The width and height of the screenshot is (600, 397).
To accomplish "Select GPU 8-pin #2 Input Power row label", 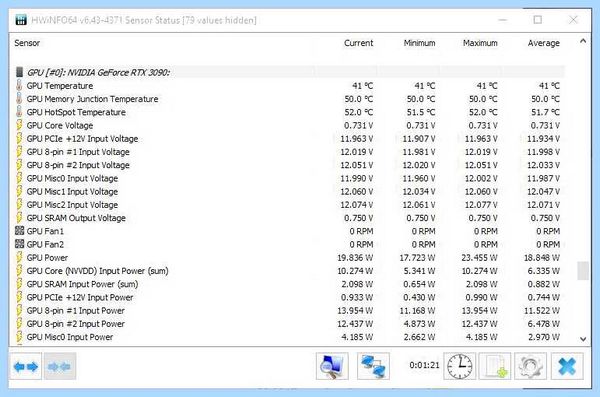I will [75, 323].
